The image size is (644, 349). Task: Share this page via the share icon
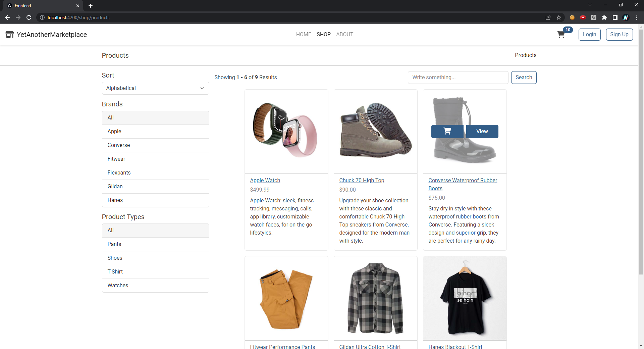[548, 17]
